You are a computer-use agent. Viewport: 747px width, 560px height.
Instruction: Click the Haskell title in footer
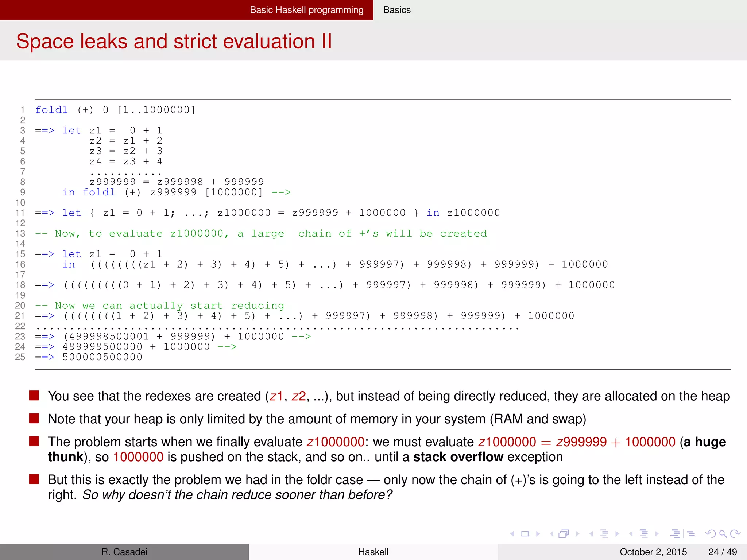click(x=373, y=552)
